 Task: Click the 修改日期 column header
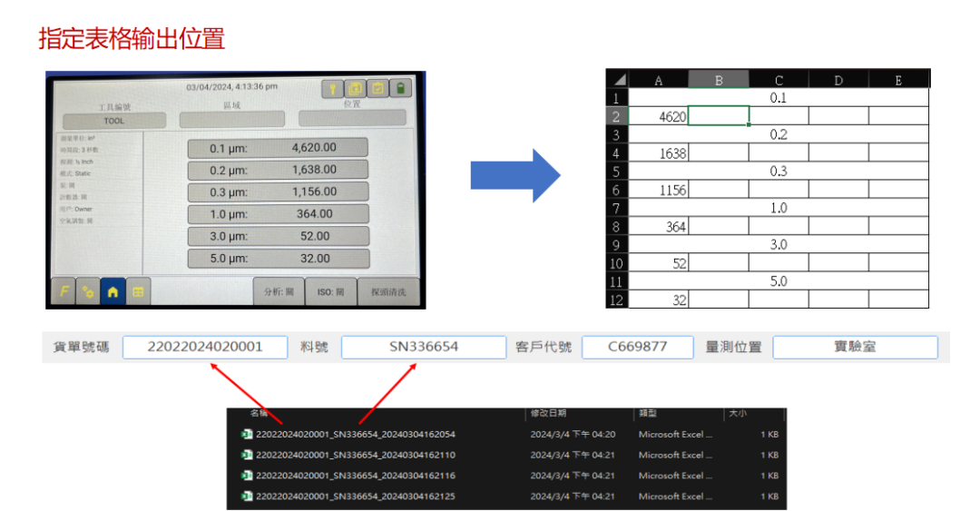(x=549, y=414)
